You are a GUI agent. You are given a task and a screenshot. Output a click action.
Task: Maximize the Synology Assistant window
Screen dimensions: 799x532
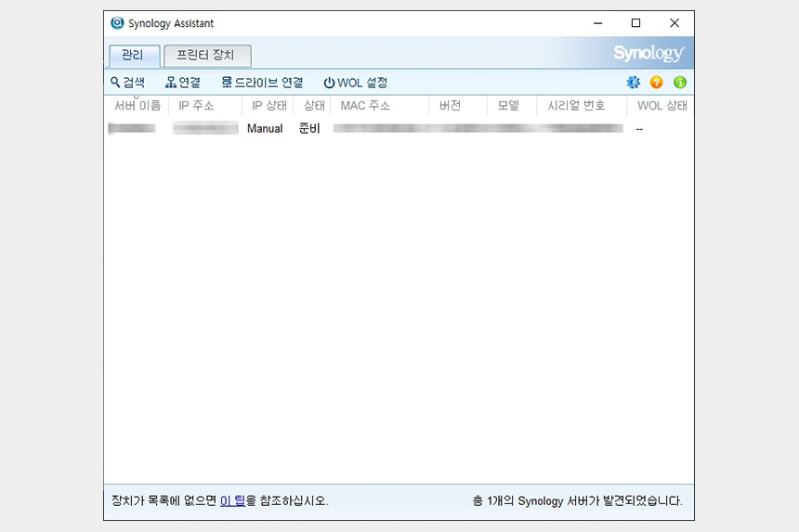[635, 23]
